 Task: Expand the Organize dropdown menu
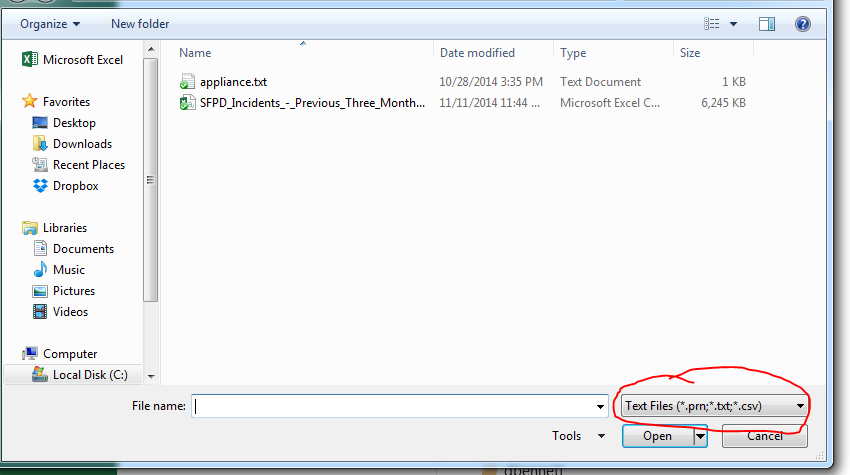pyautogui.click(x=50, y=24)
